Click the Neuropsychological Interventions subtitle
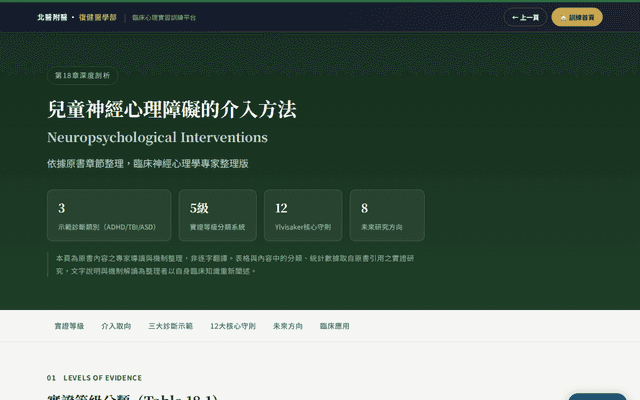This screenshot has height=400, width=640. 157,138
